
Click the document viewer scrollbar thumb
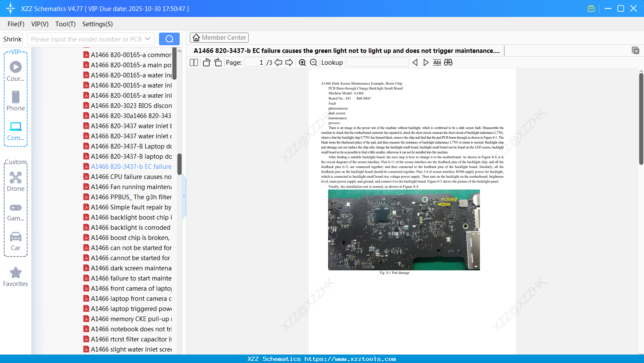pyautogui.click(x=641, y=119)
